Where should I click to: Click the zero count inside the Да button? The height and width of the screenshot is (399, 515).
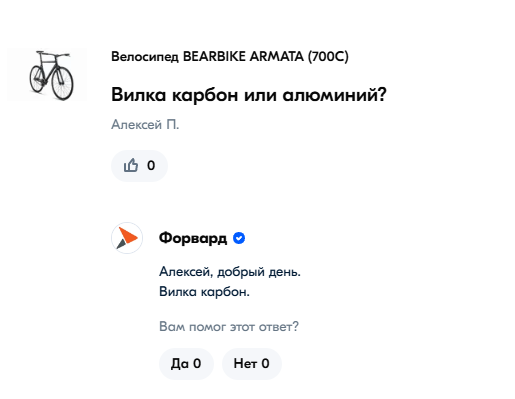click(197, 364)
